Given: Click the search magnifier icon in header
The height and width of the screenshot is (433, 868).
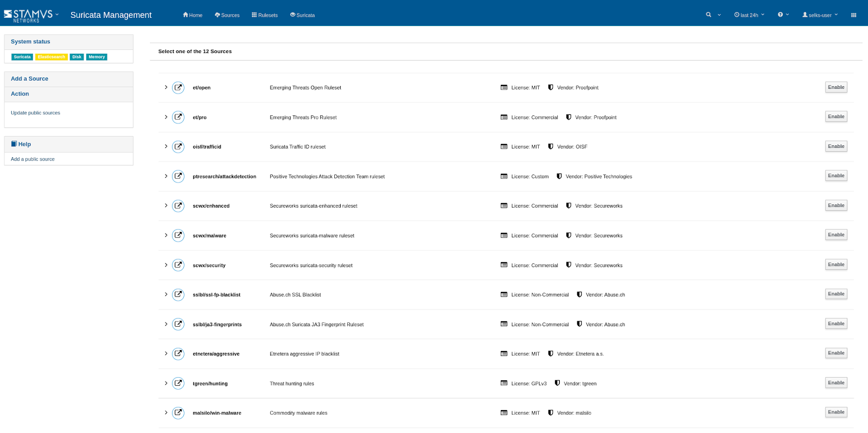Looking at the screenshot, I should pyautogui.click(x=709, y=15).
